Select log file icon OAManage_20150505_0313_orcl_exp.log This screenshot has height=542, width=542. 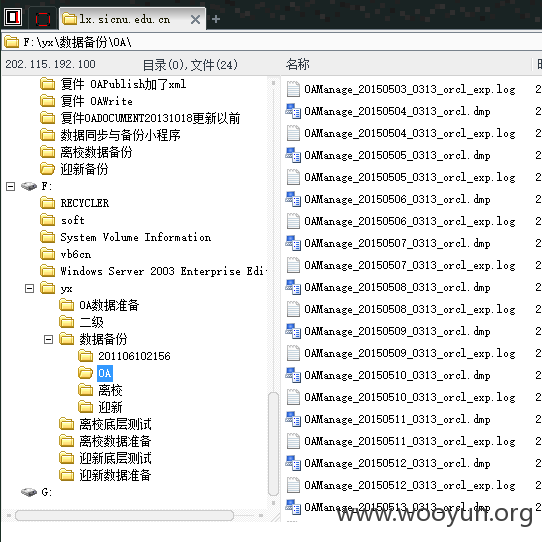click(293, 177)
